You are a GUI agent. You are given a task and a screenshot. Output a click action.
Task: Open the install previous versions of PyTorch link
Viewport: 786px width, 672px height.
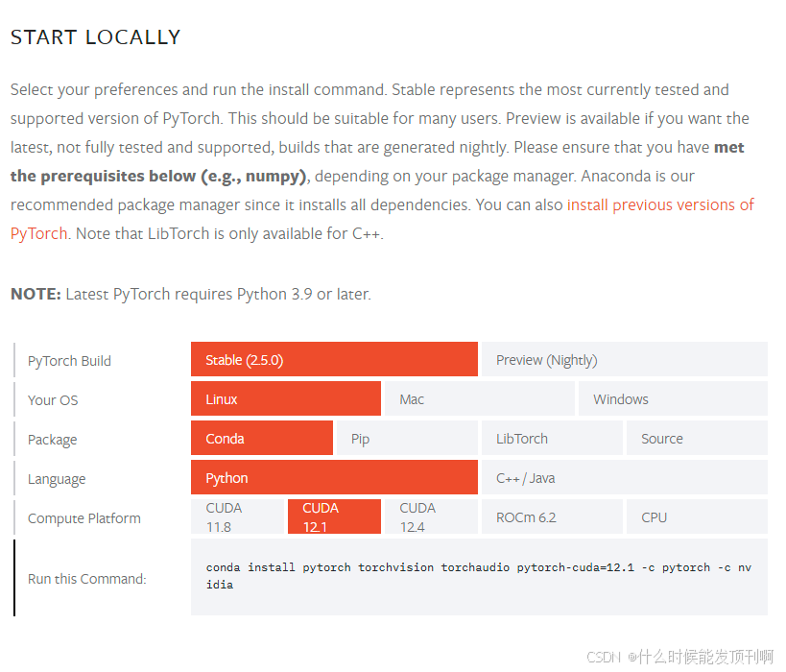660,204
